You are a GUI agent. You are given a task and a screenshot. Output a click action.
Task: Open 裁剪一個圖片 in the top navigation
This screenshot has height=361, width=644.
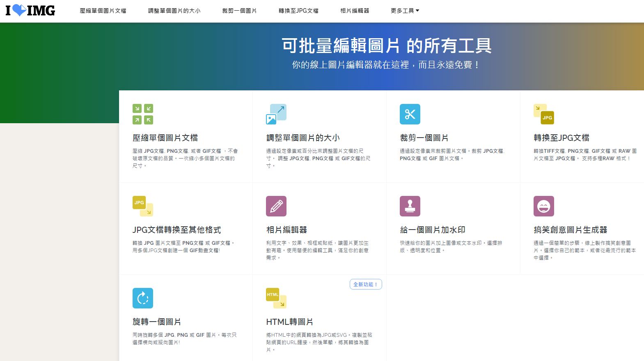pyautogui.click(x=239, y=11)
